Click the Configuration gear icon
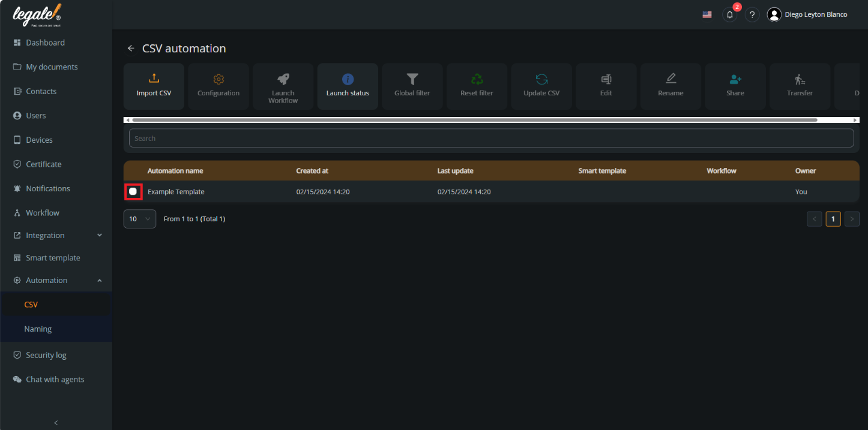The image size is (868, 430). pyautogui.click(x=219, y=79)
